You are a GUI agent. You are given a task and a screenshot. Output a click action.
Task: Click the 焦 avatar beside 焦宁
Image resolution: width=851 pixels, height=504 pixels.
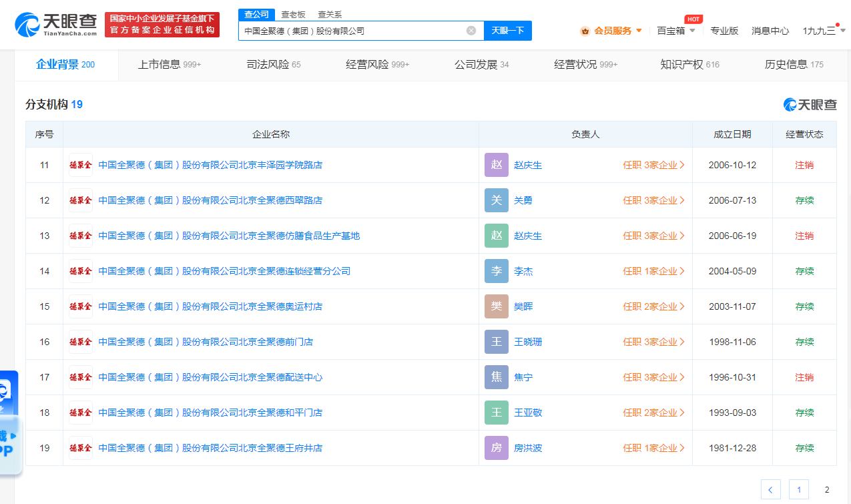click(497, 377)
